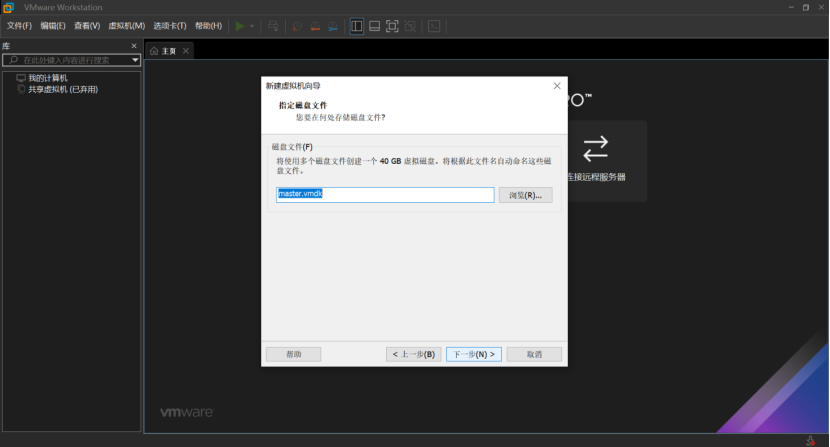The width and height of the screenshot is (830, 447).
Task: Go back with < 上一步(B) button
Action: point(413,354)
